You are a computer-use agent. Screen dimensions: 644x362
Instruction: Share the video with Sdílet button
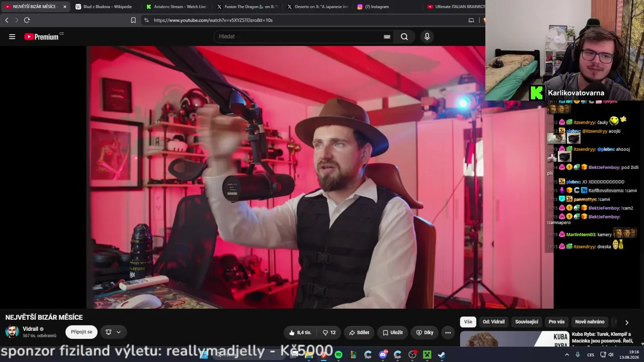[359, 332]
